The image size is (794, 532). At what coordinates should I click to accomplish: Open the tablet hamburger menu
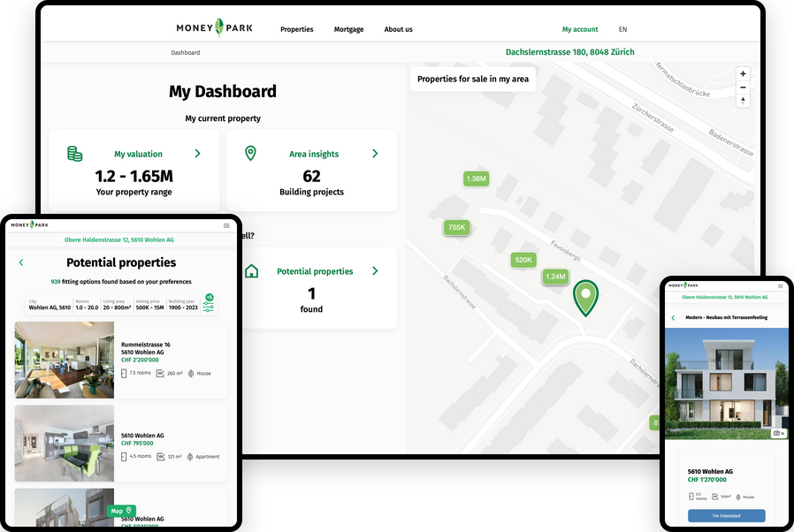[x=226, y=225]
